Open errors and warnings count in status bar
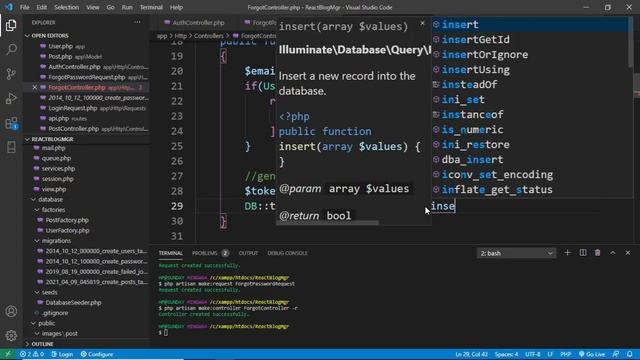 [x=32, y=354]
